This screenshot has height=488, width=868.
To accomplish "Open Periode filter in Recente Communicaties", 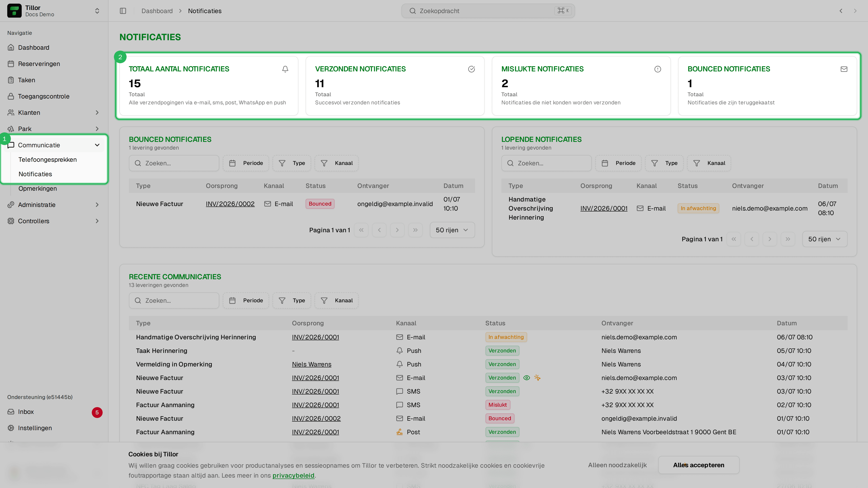I will [246, 300].
